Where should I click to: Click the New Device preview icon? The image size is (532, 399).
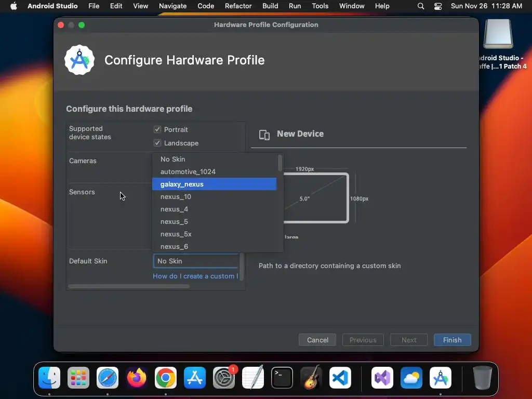(264, 135)
